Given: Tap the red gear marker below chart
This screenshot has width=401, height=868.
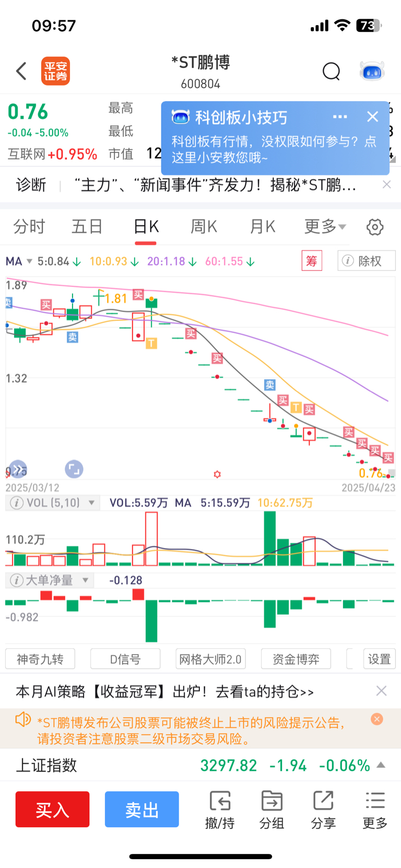Looking at the screenshot, I should click(x=217, y=474).
